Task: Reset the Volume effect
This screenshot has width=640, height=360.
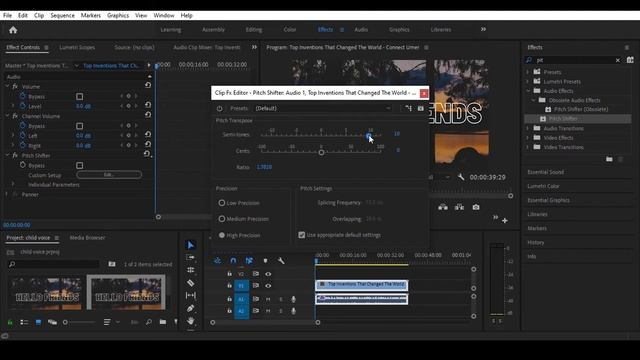Action: tap(148, 85)
